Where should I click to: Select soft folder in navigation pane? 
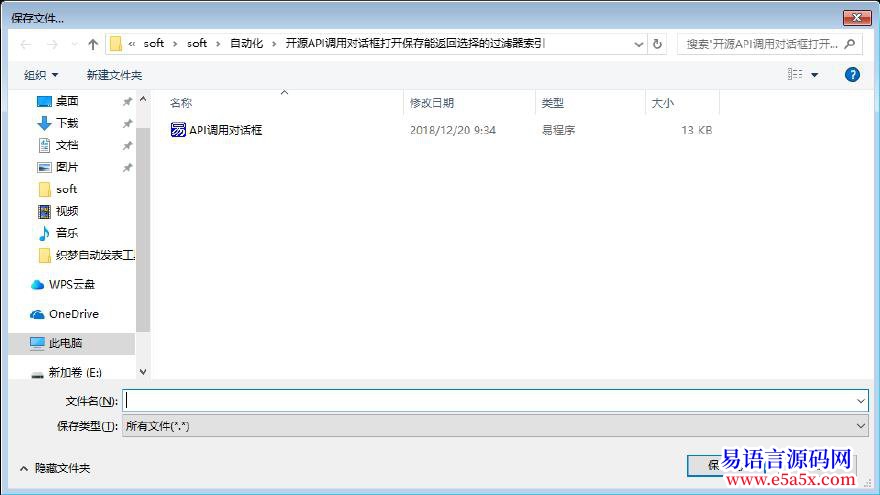click(66, 189)
